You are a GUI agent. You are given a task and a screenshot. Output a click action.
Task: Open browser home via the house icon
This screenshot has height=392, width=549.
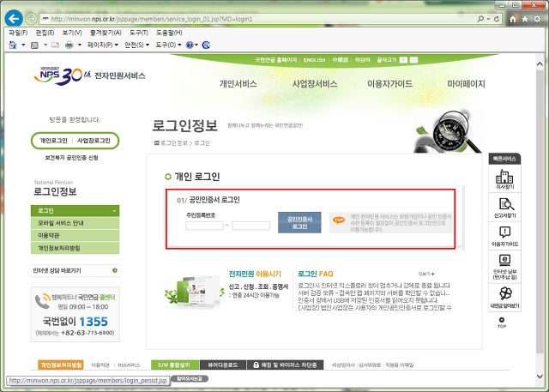[x=513, y=19]
